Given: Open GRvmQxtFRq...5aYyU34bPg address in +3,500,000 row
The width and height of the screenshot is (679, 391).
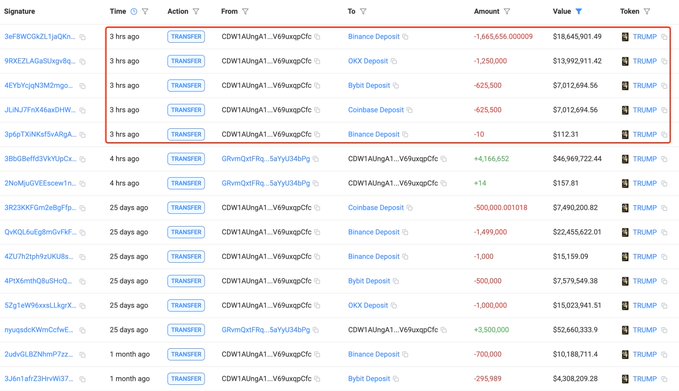Looking at the screenshot, I should [x=266, y=330].
